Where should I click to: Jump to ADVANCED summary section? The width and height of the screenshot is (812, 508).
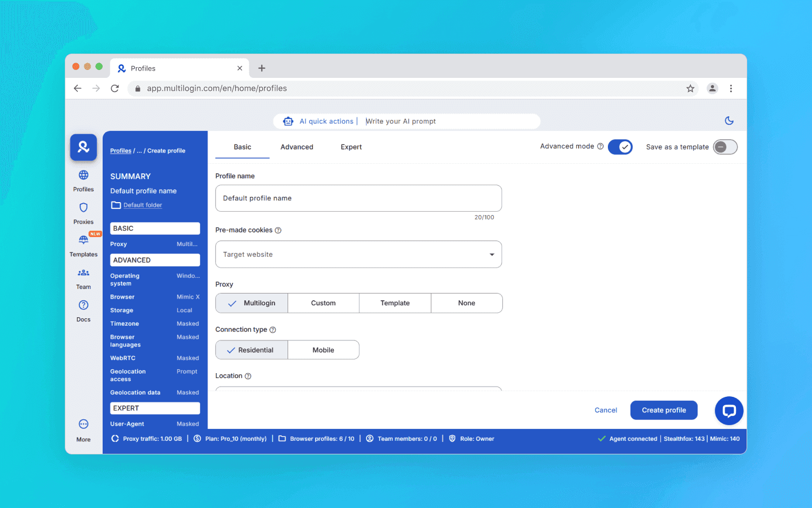155,260
